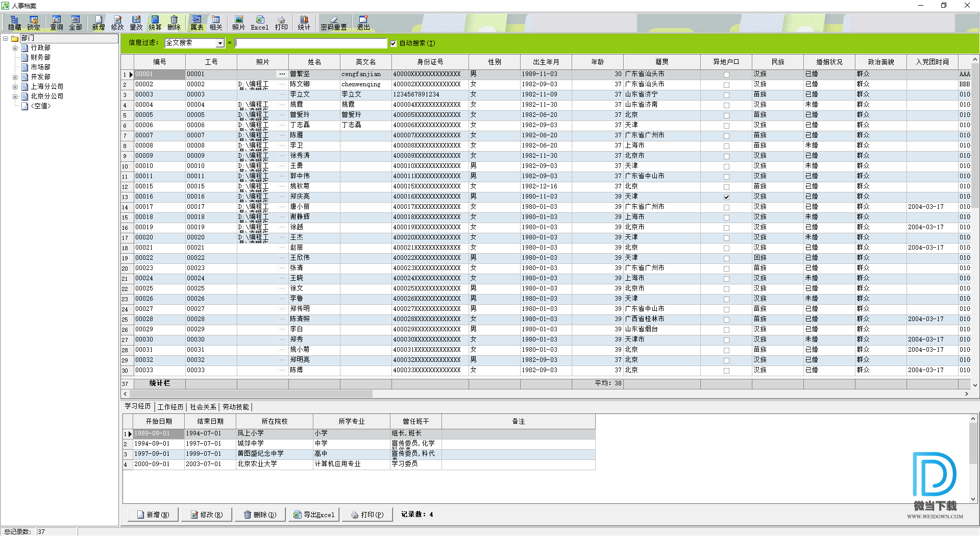
Task: Collapse the 部门 root tree node
Action: (x=6, y=38)
